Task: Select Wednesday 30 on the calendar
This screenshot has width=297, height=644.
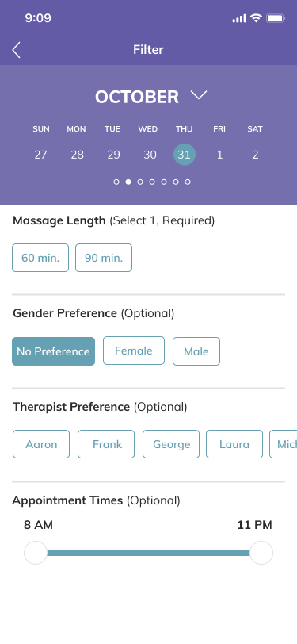Action: pyautogui.click(x=150, y=155)
